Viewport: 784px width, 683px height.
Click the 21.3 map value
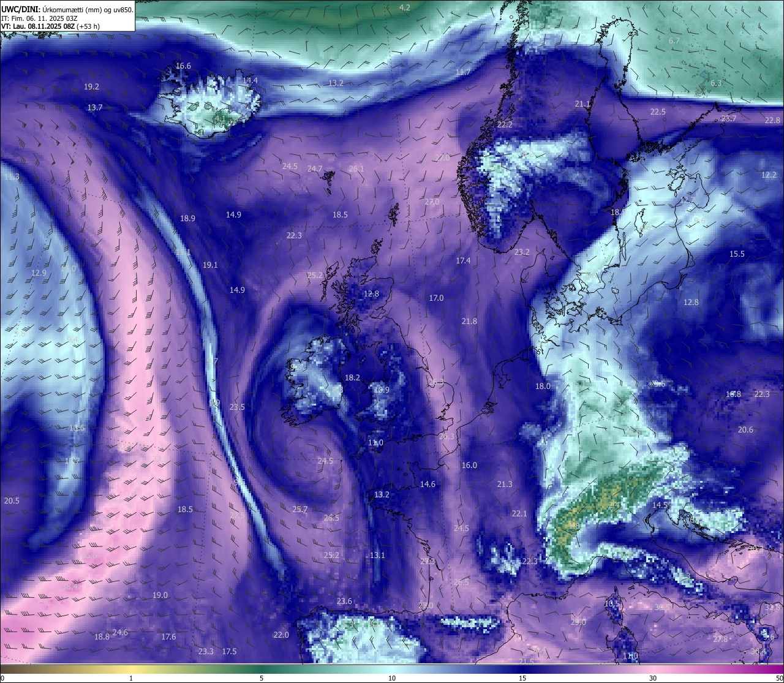(505, 484)
